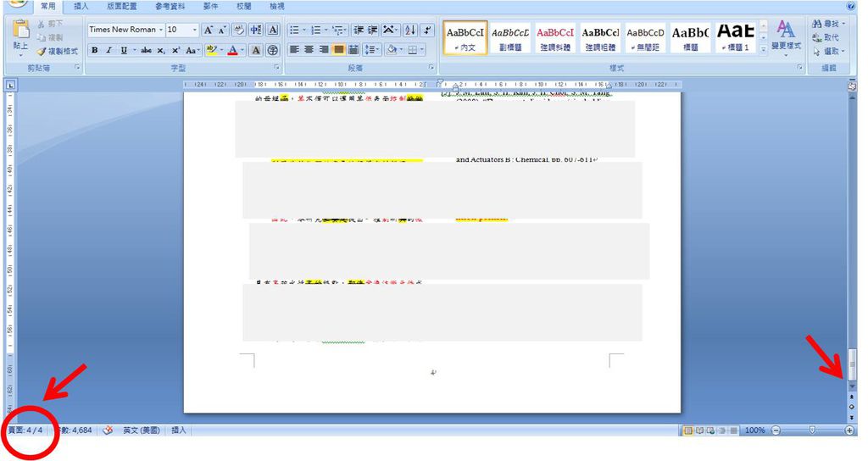
Task: Click the Sort A-Z icon
Action: [410, 30]
